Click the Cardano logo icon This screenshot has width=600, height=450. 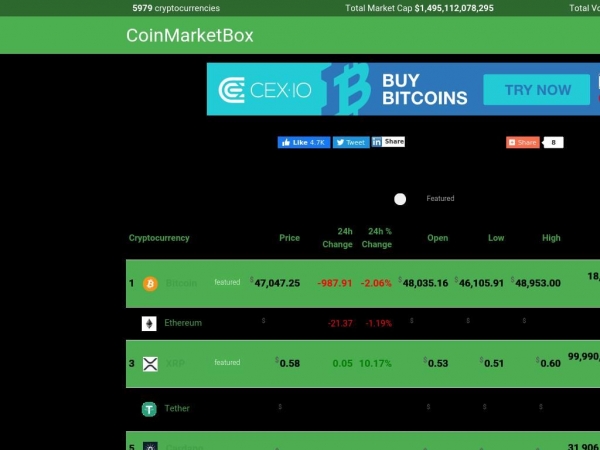[150, 446]
